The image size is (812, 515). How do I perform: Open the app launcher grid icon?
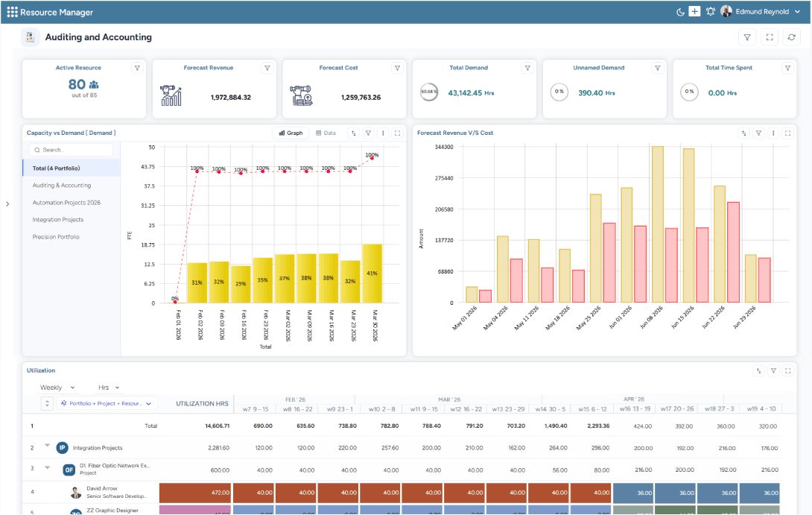click(13, 12)
